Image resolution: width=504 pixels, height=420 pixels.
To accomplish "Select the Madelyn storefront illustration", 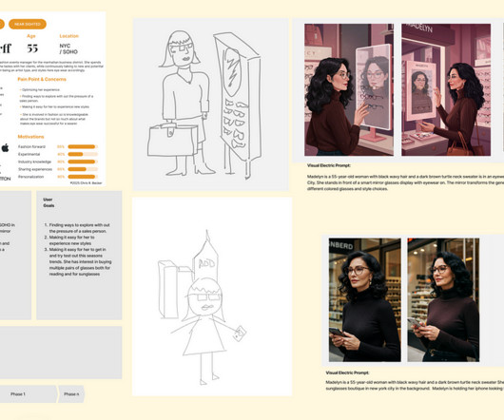I will point(446,89).
